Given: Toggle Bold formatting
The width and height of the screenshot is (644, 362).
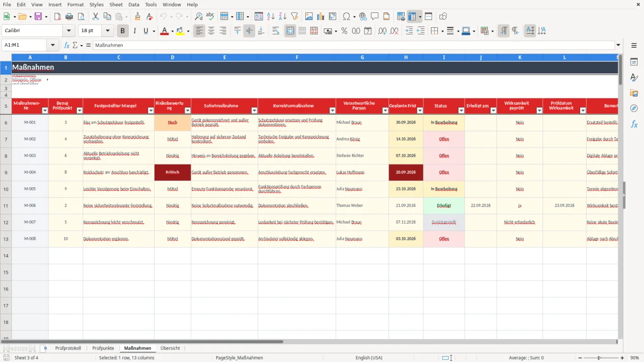Looking at the screenshot, I should click(x=123, y=31).
